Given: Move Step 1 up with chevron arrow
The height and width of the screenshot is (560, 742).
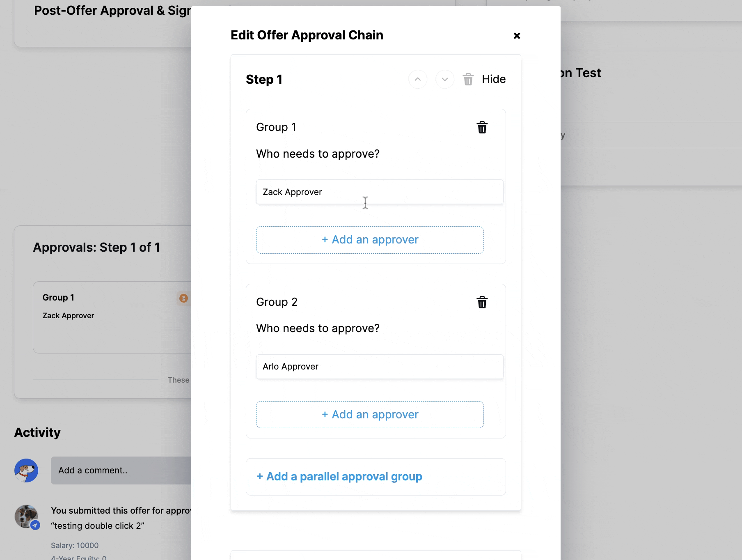Looking at the screenshot, I should click(418, 79).
